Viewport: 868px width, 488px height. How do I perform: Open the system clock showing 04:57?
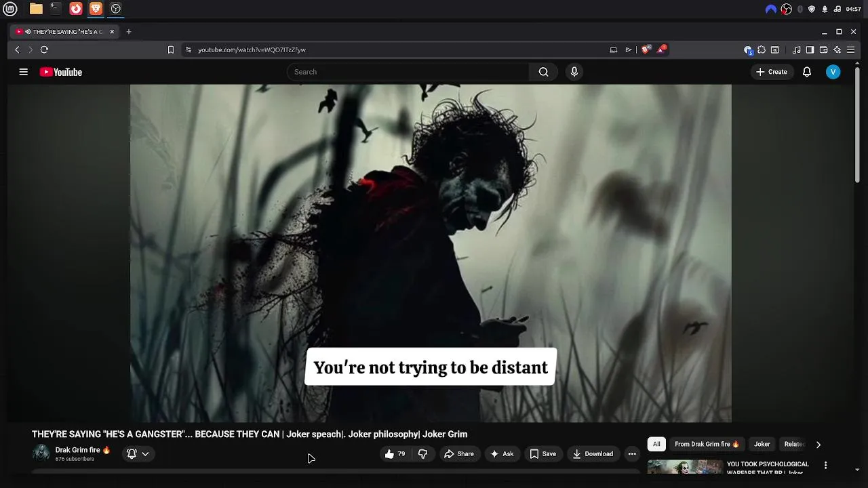coord(854,9)
